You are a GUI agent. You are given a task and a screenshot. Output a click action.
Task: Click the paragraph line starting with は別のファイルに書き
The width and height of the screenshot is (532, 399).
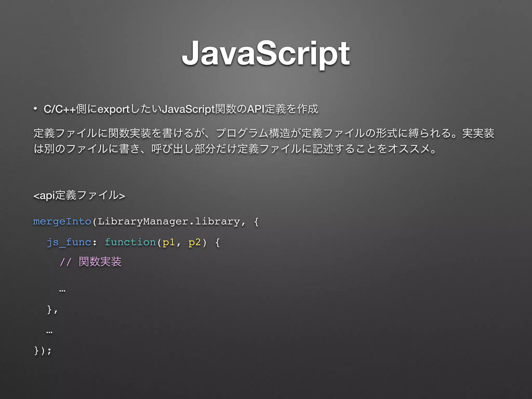(x=235, y=149)
